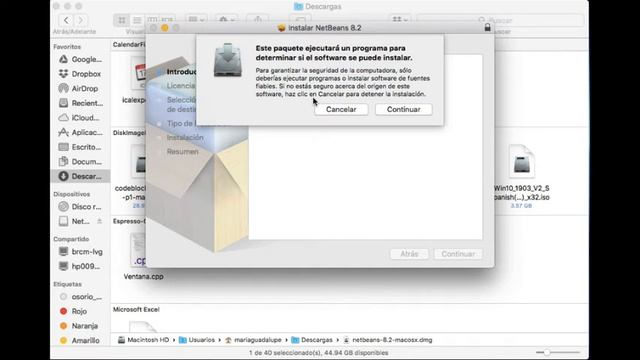Click netbeans-8.2-macosx.dmg in the path bar
Screen dimensions: 640x360
(387, 340)
